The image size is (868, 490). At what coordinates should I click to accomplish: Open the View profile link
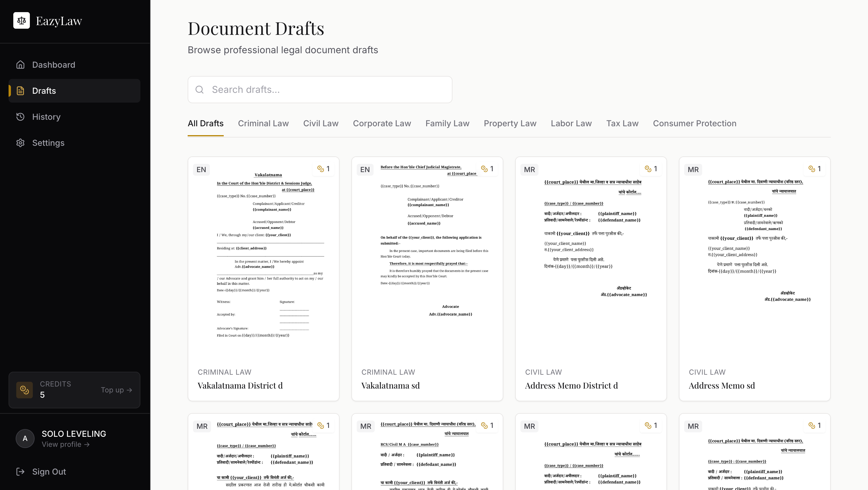click(65, 444)
